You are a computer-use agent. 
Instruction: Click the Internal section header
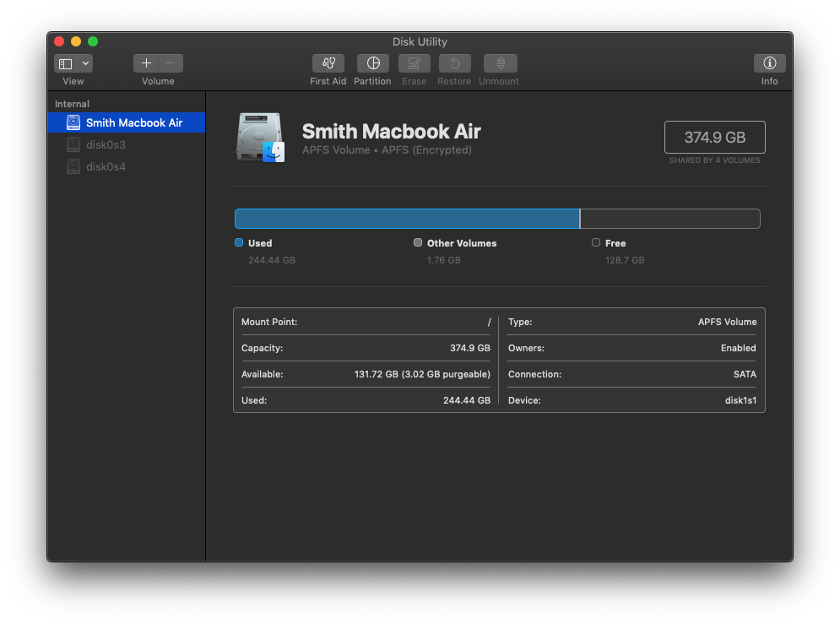(x=72, y=104)
